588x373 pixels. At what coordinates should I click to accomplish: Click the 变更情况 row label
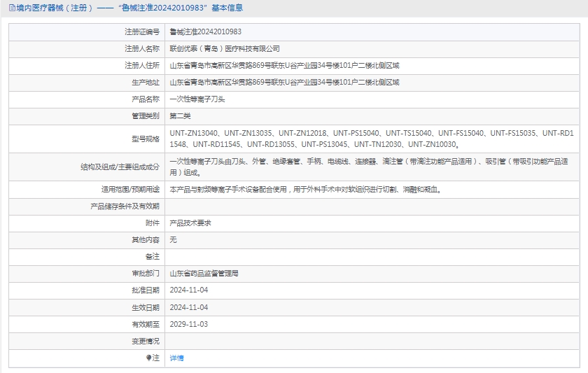tap(146, 342)
